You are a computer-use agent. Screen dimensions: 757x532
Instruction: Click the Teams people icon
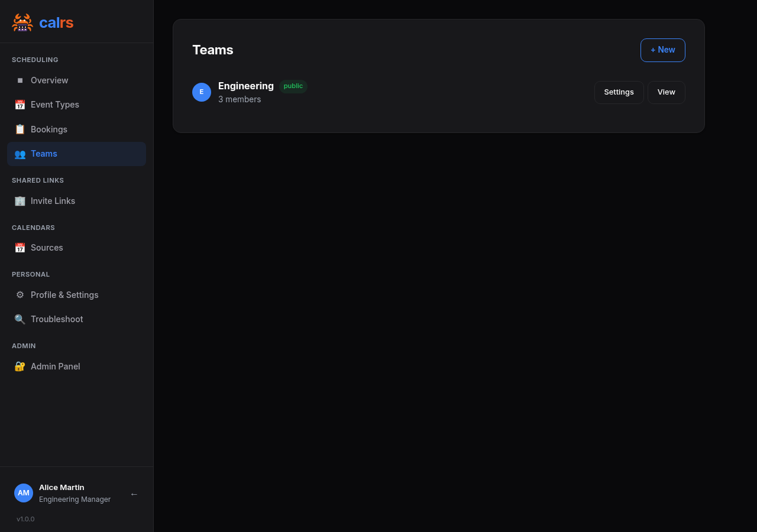[x=20, y=154]
